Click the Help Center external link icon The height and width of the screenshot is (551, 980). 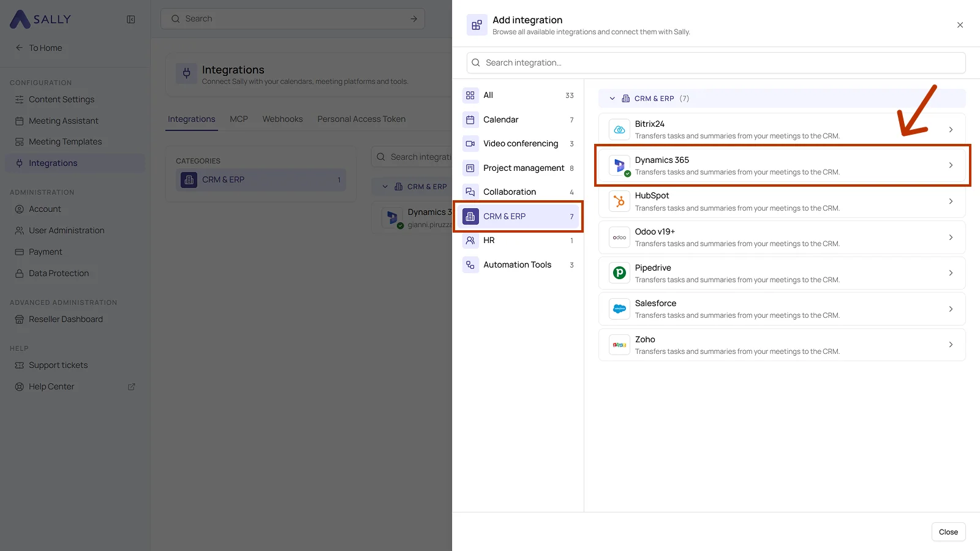(131, 387)
